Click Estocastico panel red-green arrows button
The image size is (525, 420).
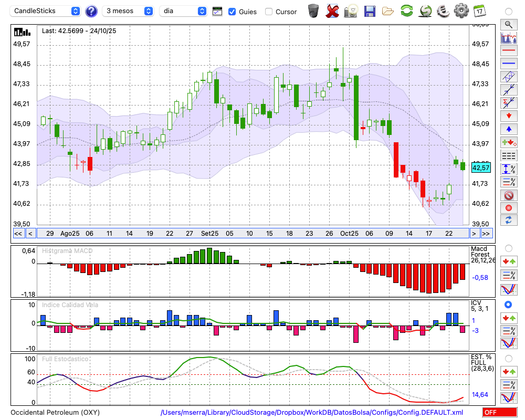(509, 371)
